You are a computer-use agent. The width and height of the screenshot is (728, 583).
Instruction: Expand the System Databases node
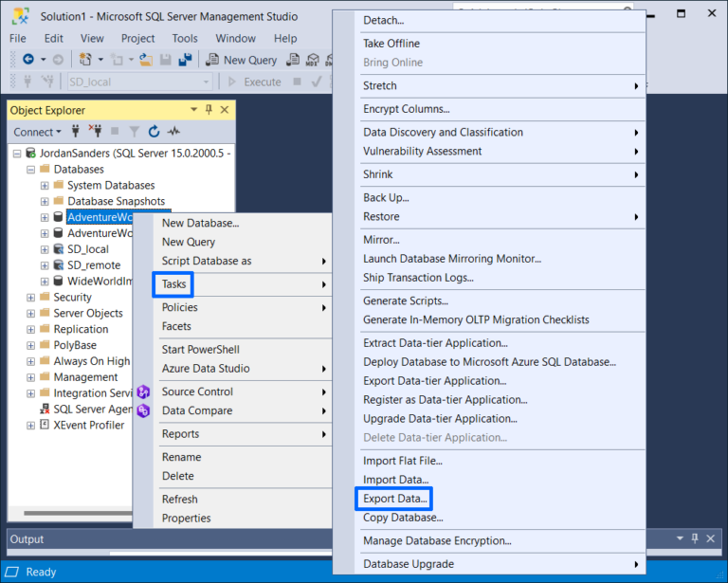coord(45,186)
